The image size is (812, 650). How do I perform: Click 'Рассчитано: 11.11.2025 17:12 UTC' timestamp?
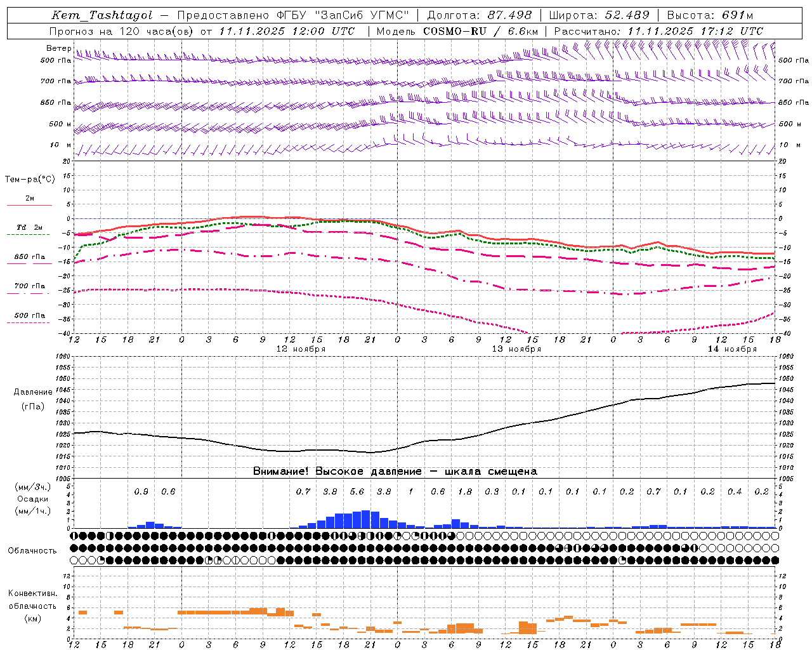point(658,31)
